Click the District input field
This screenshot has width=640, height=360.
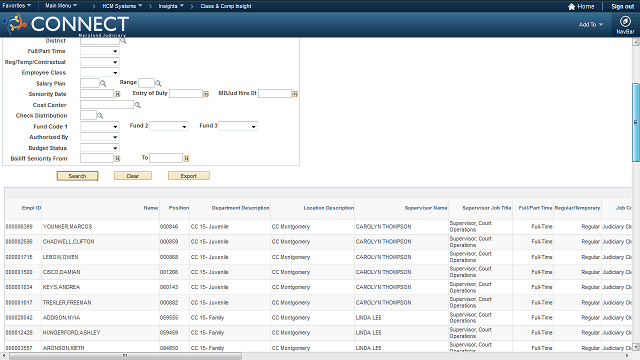click(x=100, y=41)
